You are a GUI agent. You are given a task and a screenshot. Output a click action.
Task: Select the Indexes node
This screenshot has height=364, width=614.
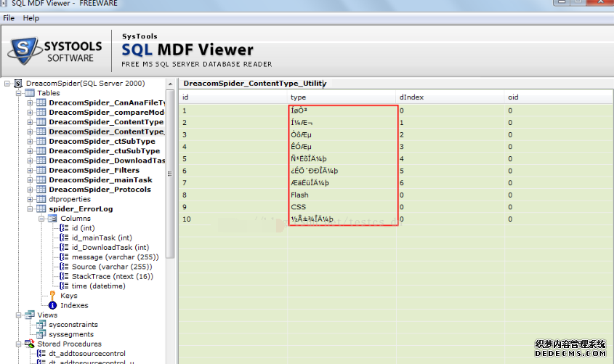click(x=74, y=305)
